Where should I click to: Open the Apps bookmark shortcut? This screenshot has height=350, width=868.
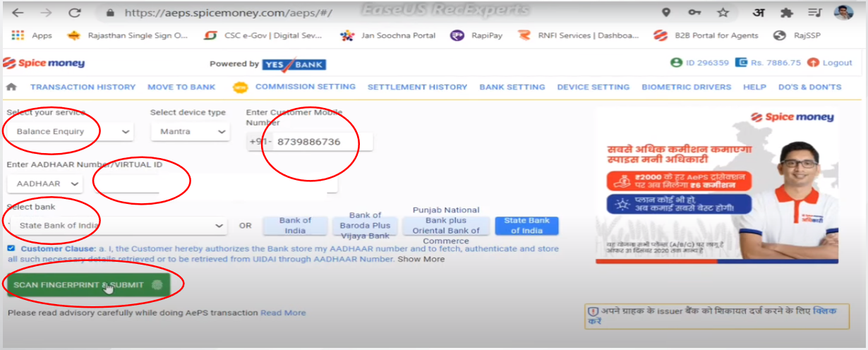click(32, 35)
